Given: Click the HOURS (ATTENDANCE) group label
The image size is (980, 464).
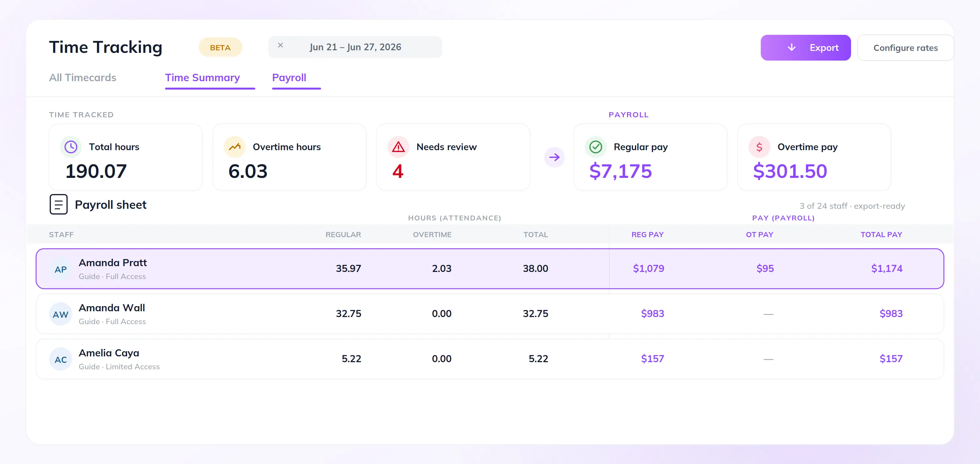Looking at the screenshot, I should 455,218.
